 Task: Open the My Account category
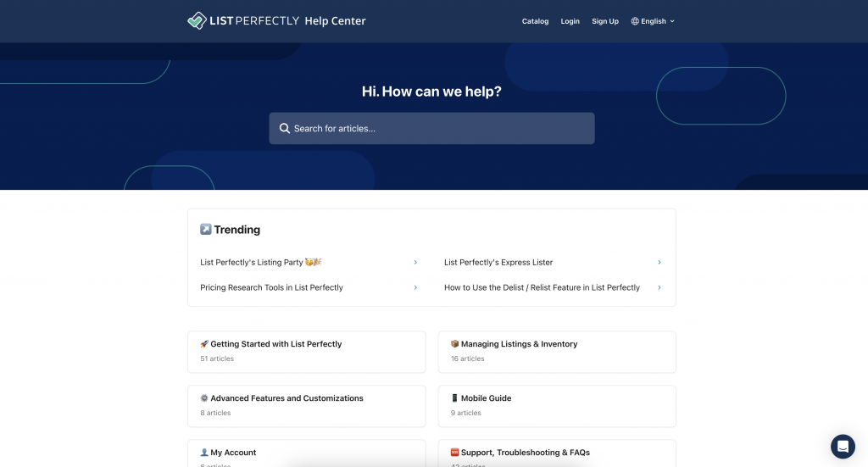[x=307, y=453]
